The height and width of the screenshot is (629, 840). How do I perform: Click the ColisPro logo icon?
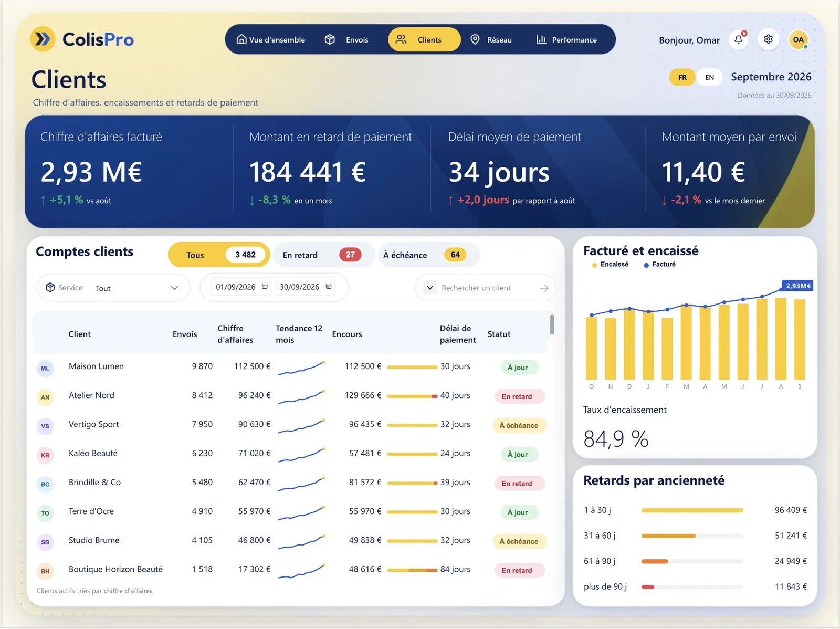click(x=43, y=39)
